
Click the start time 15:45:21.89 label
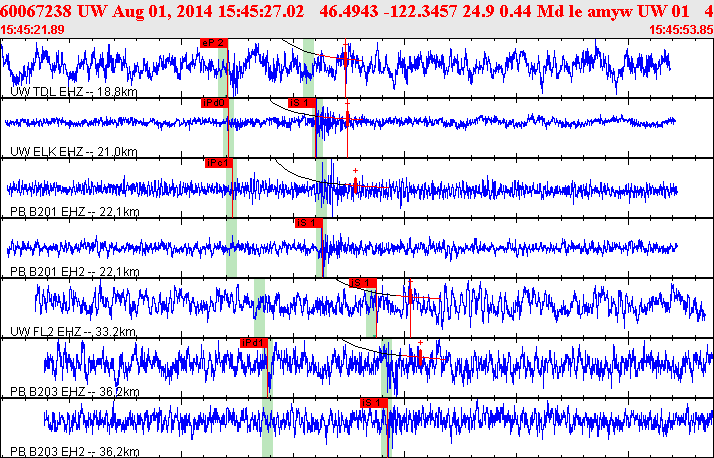click(33, 29)
